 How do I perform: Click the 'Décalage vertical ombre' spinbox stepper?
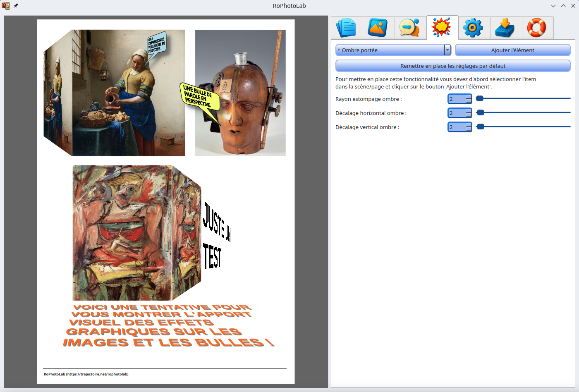click(x=469, y=127)
